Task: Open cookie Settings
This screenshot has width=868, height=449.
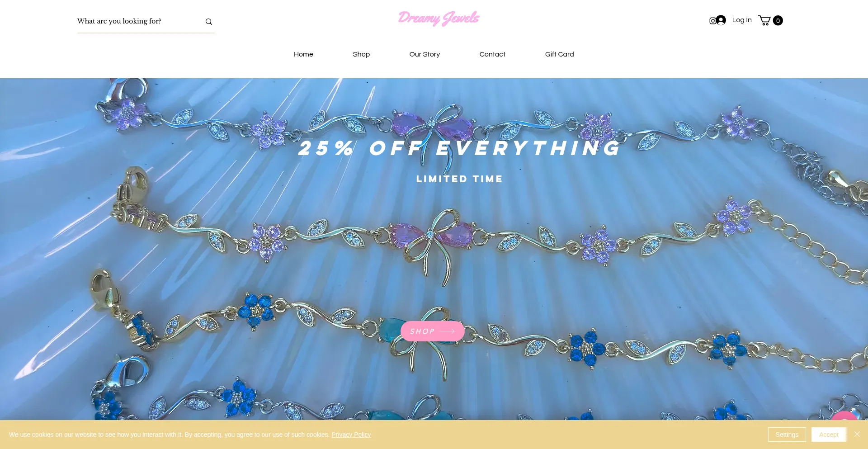Action: pos(787,435)
